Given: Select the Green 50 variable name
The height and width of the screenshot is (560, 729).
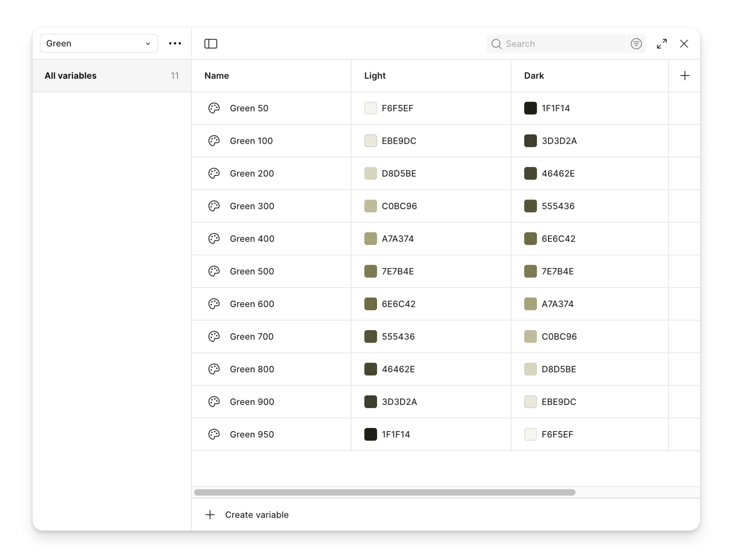Looking at the screenshot, I should 249,108.
